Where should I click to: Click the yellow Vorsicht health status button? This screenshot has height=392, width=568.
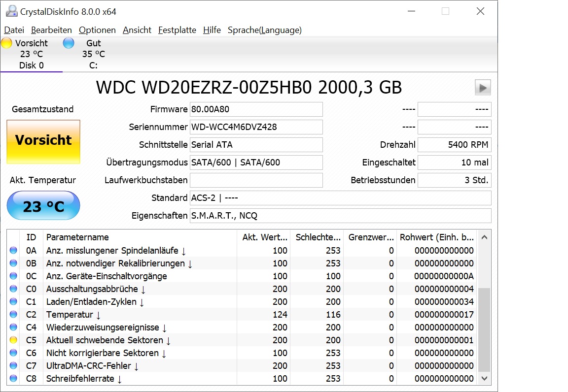coord(43,142)
